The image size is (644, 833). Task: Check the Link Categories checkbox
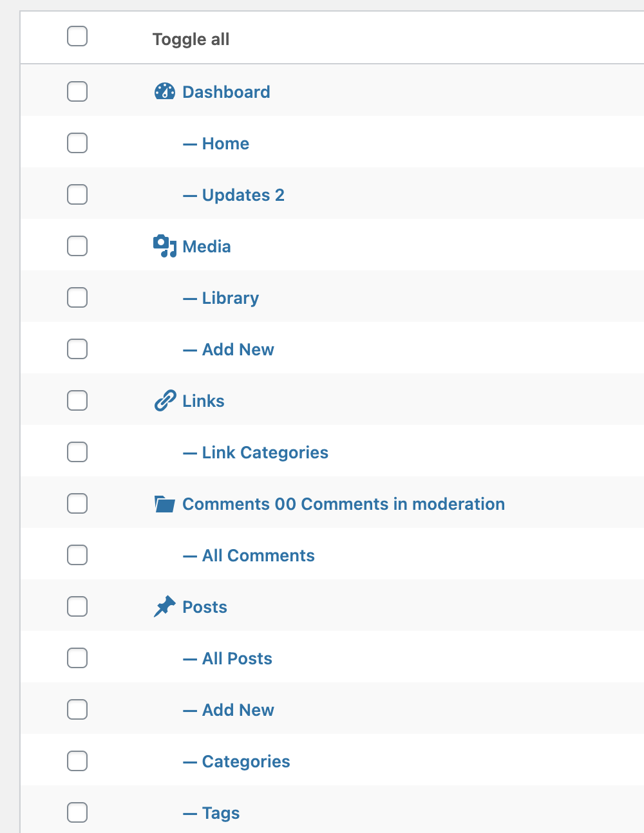click(x=77, y=452)
